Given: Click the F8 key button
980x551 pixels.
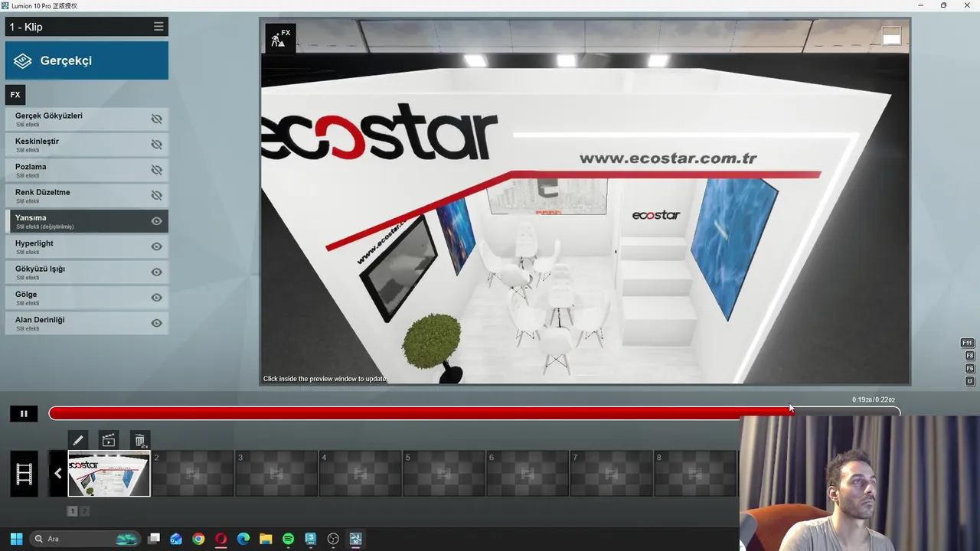Looking at the screenshot, I should tap(969, 356).
